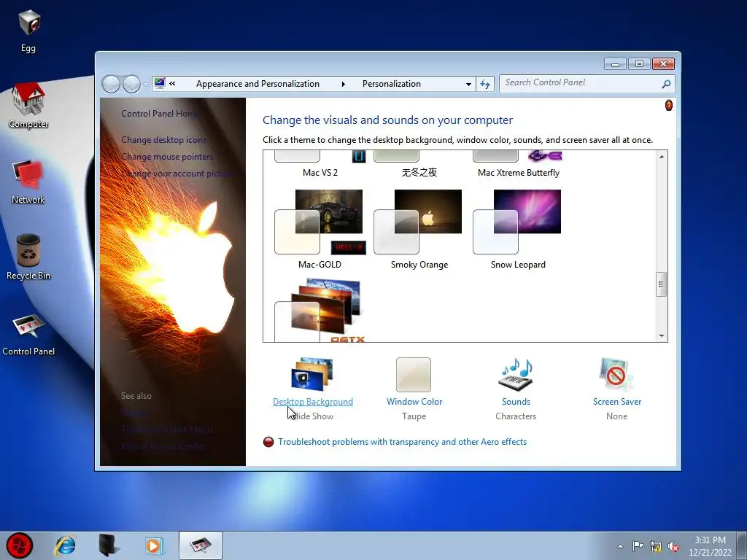Image resolution: width=747 pixels, height=560 pixels.
Task: Click the Screen Saver icon
Action: (x=616, y=375)
